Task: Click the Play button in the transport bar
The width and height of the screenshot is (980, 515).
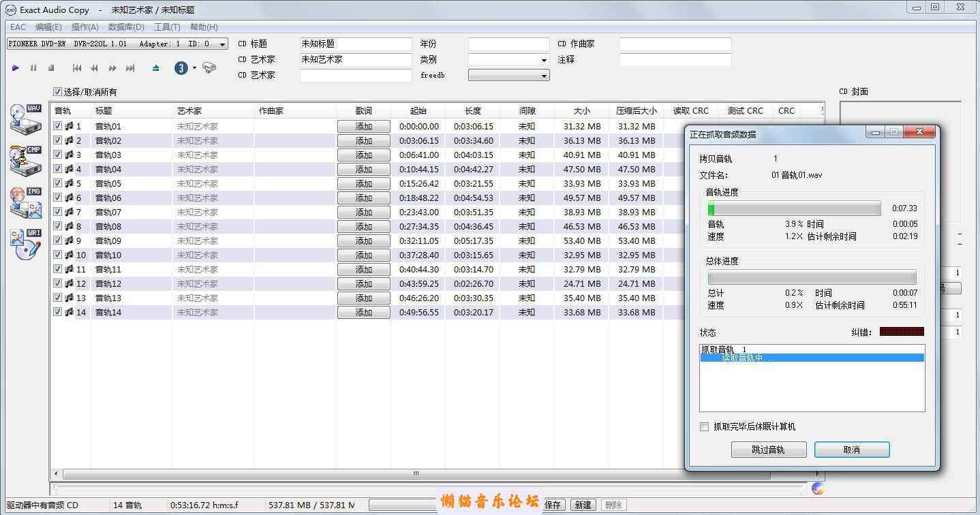Action: [x=16, y=68]
